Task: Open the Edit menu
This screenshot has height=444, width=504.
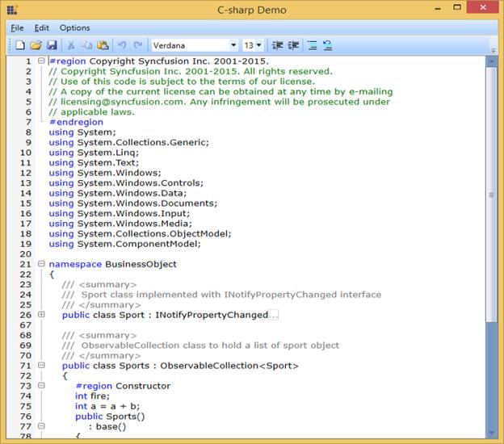Action: click(x=42, y=28)
